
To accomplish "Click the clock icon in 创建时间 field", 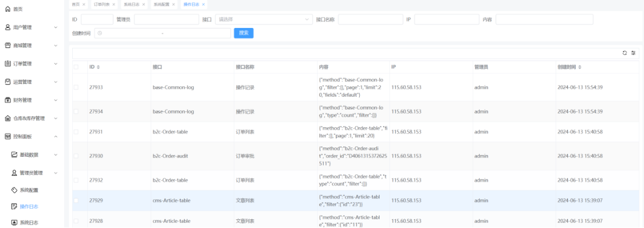I will tap(100, 33).
